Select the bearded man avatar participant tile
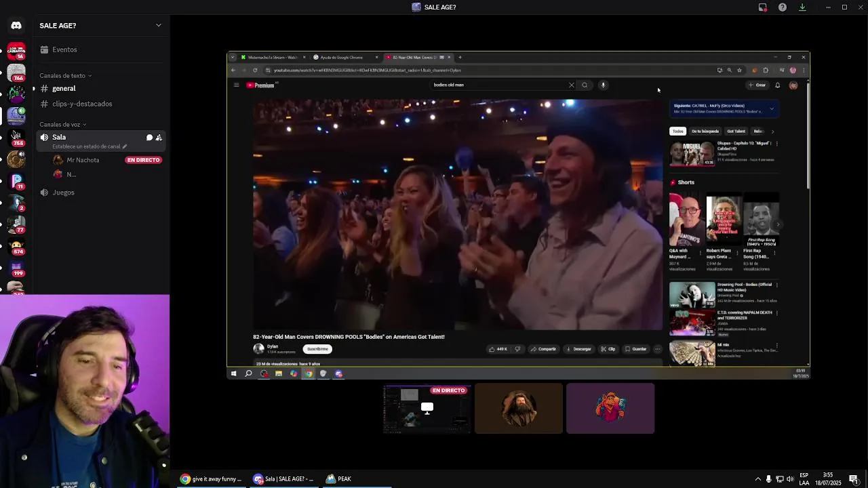 (x=519, y=409)
